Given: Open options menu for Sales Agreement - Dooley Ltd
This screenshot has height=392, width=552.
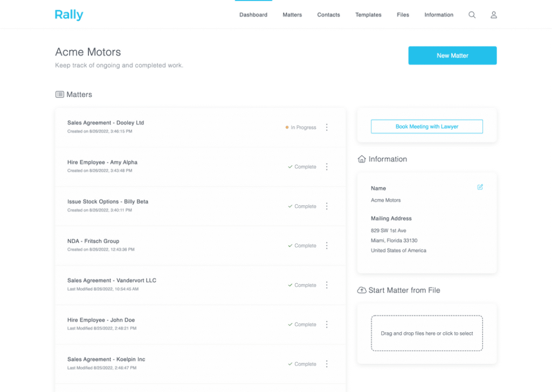Looking at the screenshot, I should [x=327, y=128].
